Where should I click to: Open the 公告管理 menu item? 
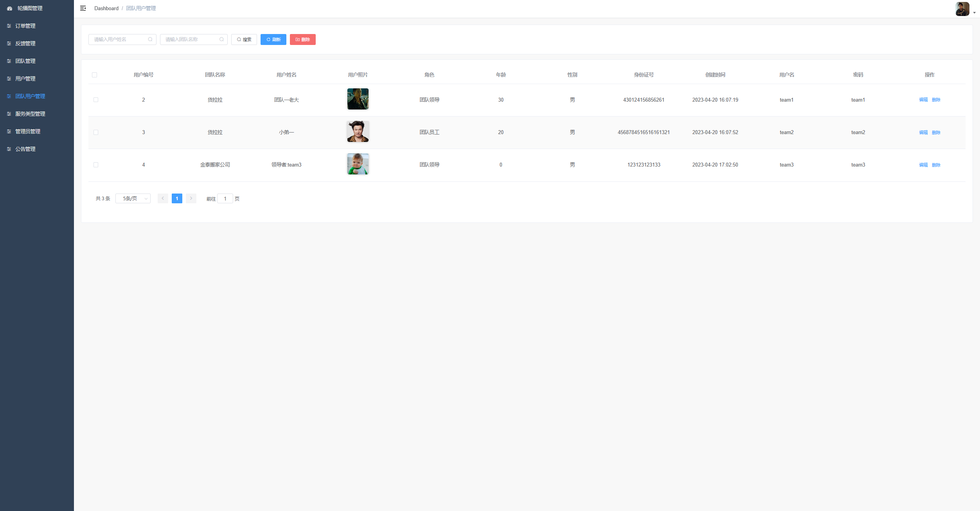point(25,149)
